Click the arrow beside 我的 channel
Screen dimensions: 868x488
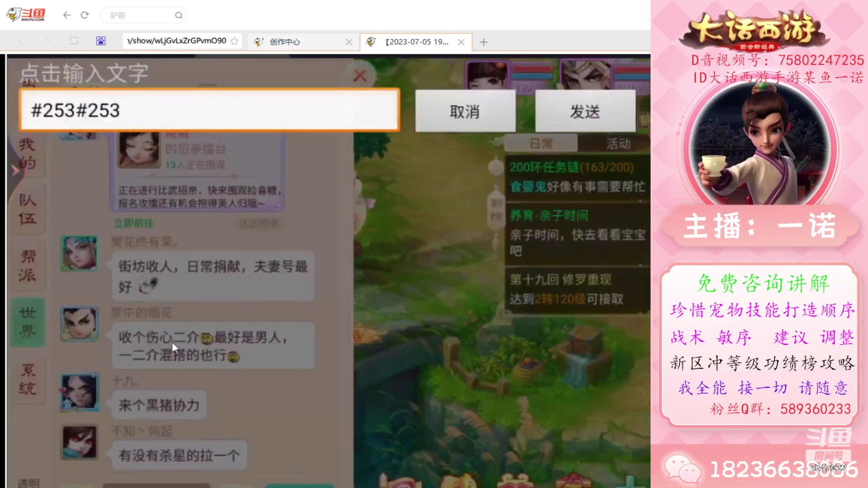15,170
